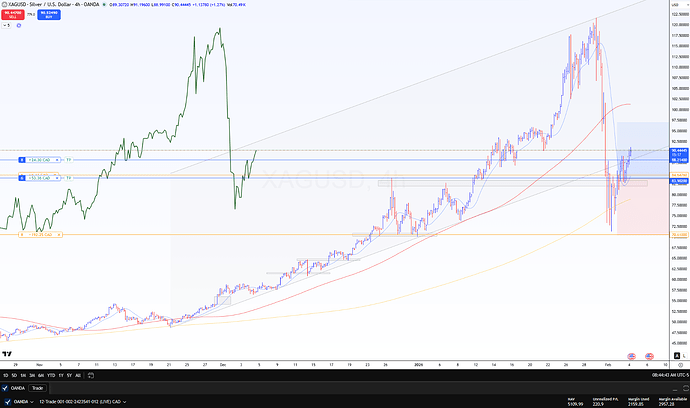Click the Margin Used value 2159.85
The height and width of the screenshot is (408, 690).
tap(635, 404)
